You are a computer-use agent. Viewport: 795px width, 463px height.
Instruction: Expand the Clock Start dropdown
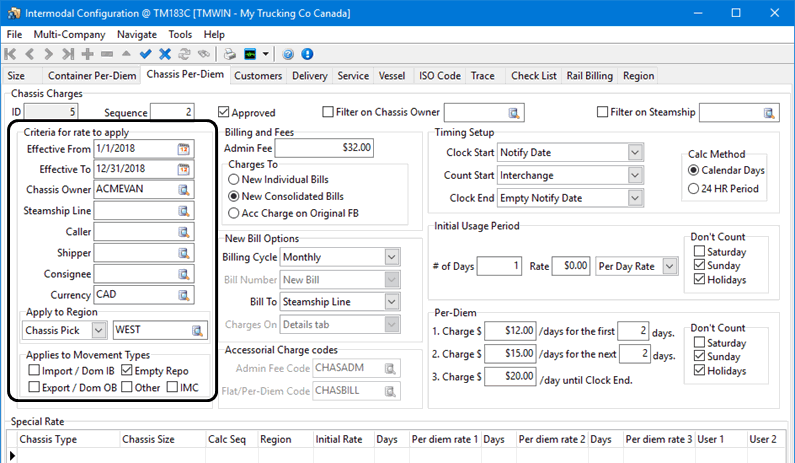coord(635,152)
